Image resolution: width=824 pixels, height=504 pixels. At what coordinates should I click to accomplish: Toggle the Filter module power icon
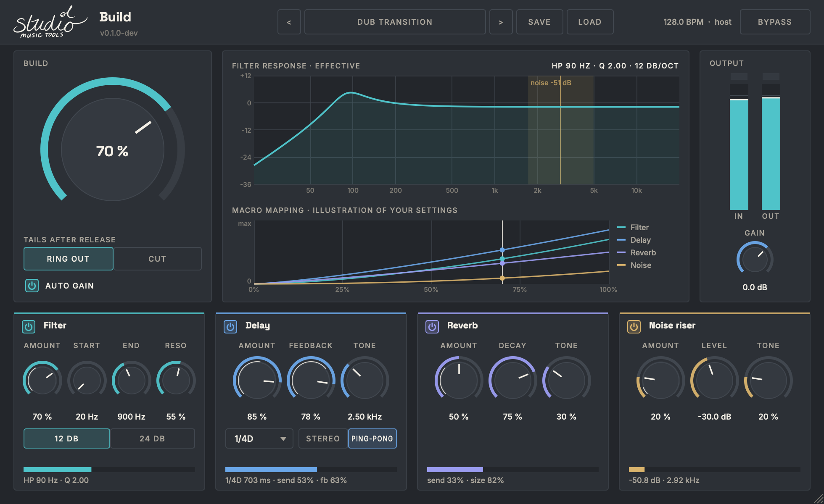click(29, 326)
